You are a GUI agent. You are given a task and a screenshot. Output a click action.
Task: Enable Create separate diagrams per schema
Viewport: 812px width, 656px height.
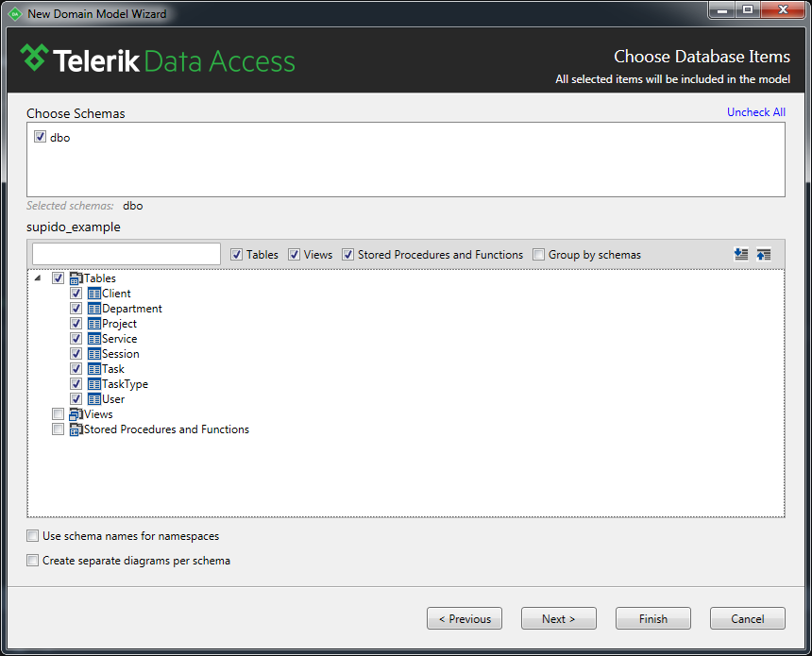coord(33,561)
